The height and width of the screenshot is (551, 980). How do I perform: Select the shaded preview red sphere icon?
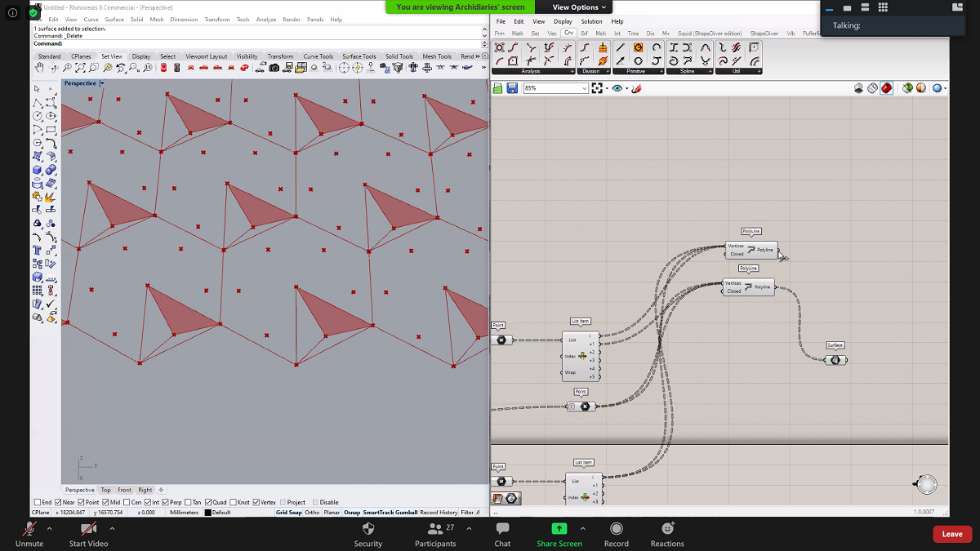coord(887,87)
